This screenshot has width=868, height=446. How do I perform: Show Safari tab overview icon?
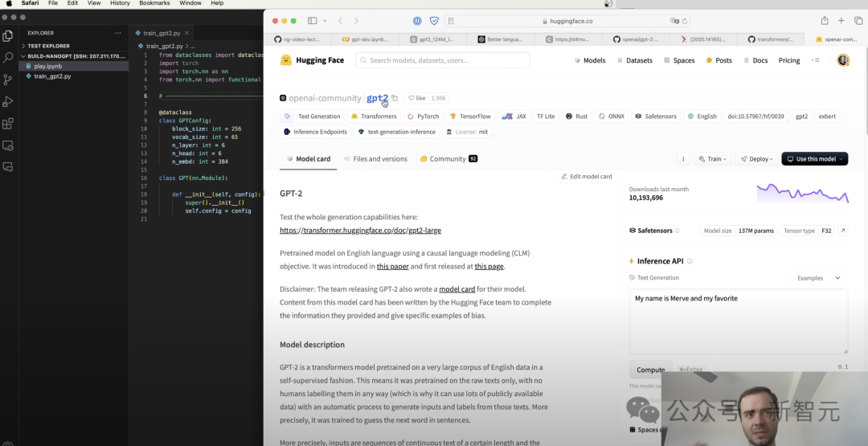858,21
